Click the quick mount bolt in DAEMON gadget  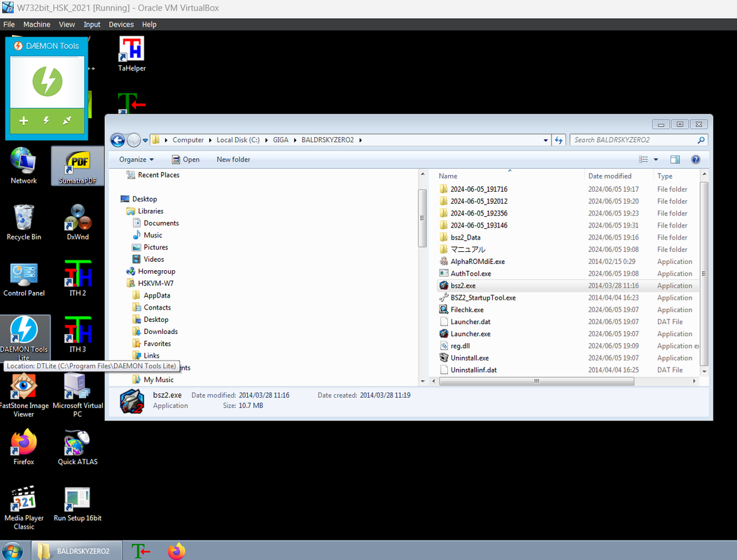tap(46, 120)
